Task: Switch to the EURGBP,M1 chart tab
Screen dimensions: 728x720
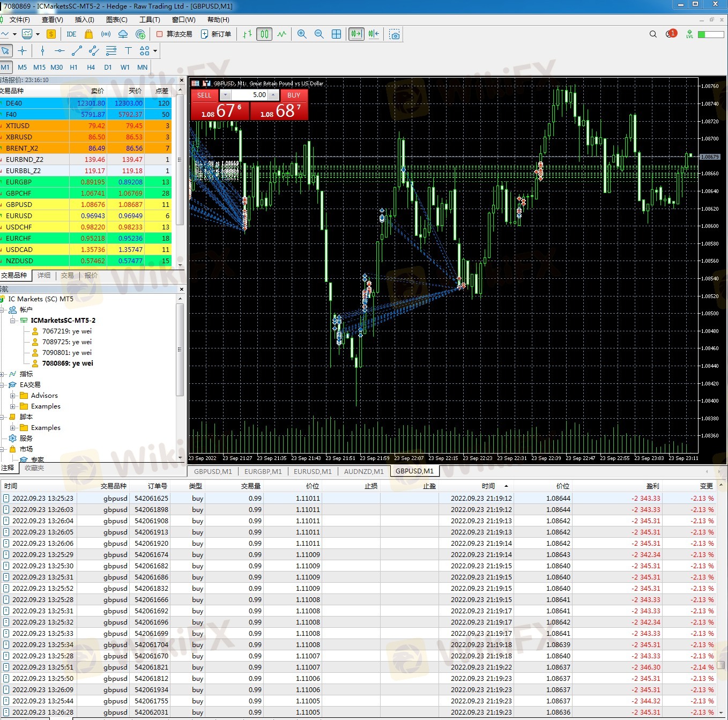Action: coord(263,471)
